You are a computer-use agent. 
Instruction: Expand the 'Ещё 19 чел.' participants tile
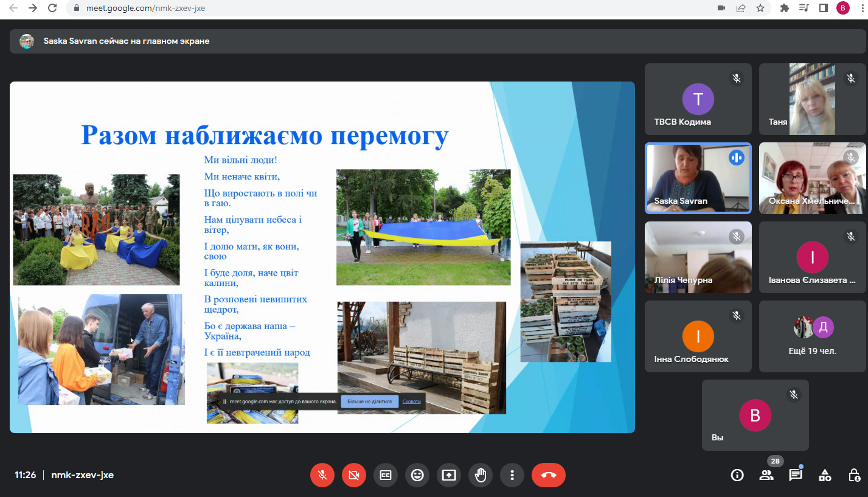point(812,336)
